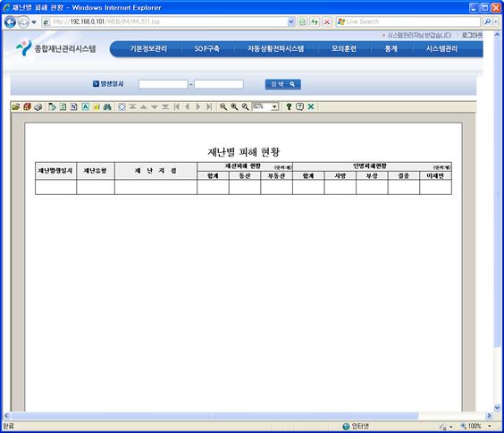Go to the last page of report
Screen dimensions: 504x433
pyautogui.click(x=209, y=106)
